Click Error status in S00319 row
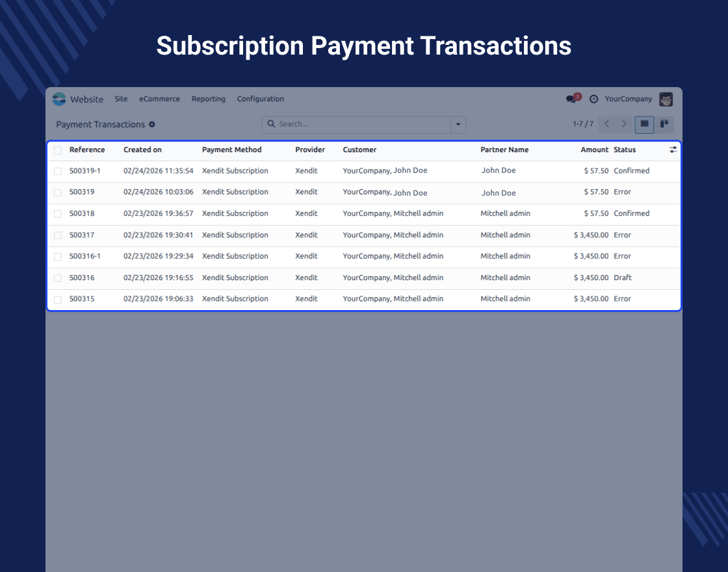Viewport: 728px width, 572px height. tap(622, 192)
